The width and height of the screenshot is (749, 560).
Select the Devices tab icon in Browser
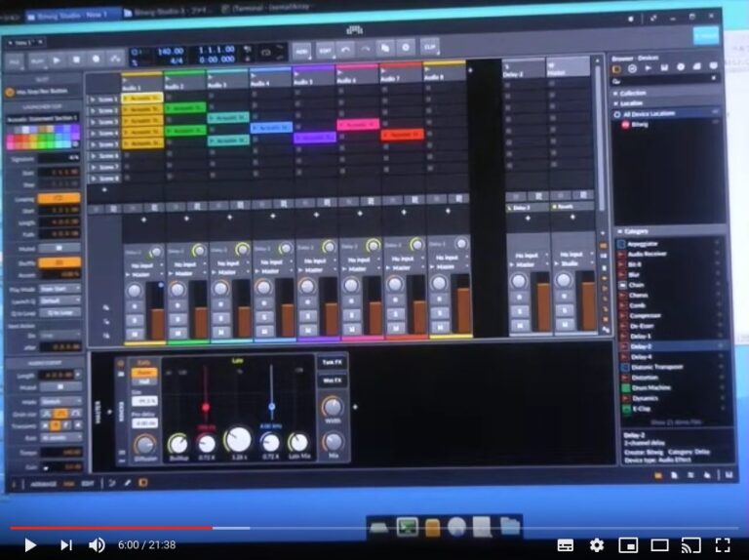616,69
